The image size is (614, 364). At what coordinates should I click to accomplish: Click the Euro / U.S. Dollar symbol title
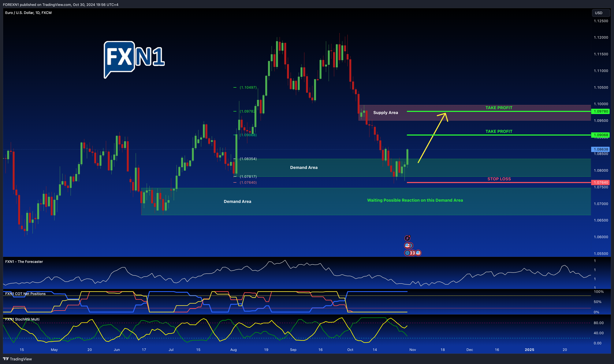28,13
